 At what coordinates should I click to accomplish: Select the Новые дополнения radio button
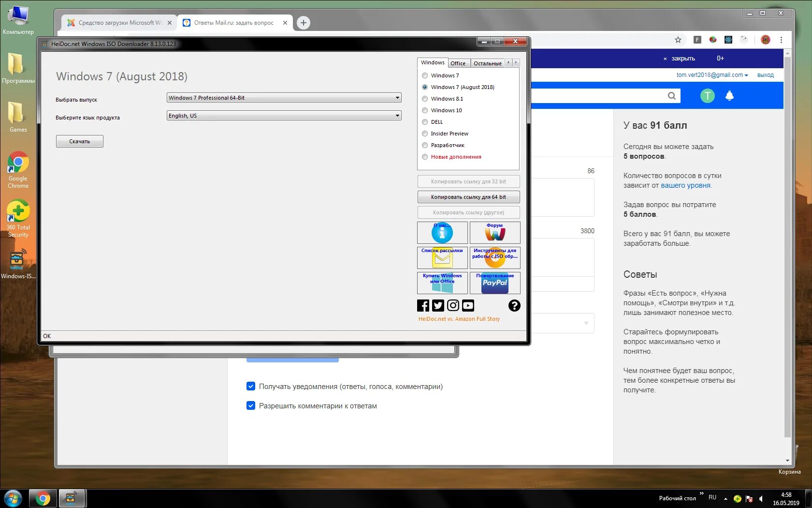click(x=425, y=157)
